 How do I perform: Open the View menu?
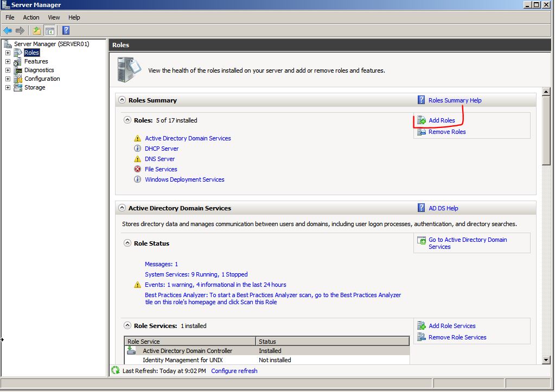click(x=54, y=17)
